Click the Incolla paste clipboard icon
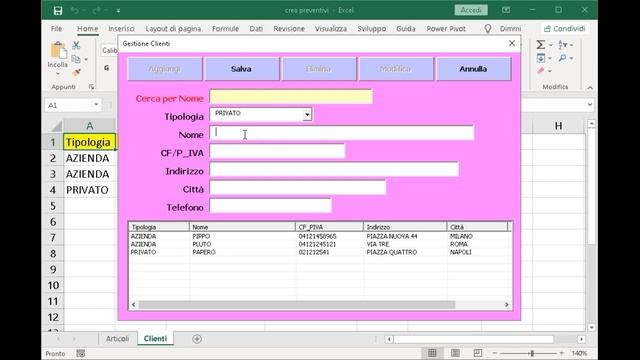Viewport: 640px width, 360px height. coord(58,51)
